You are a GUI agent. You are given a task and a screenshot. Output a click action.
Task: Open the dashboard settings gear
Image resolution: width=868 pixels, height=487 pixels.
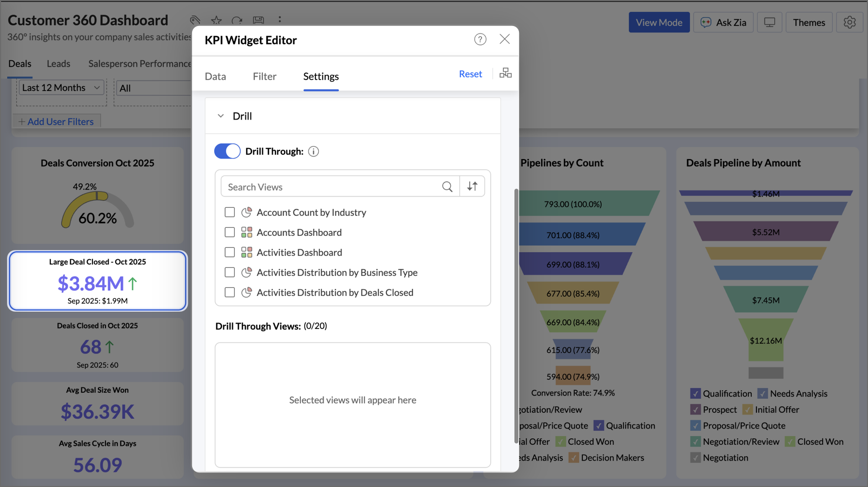(849, 23)
